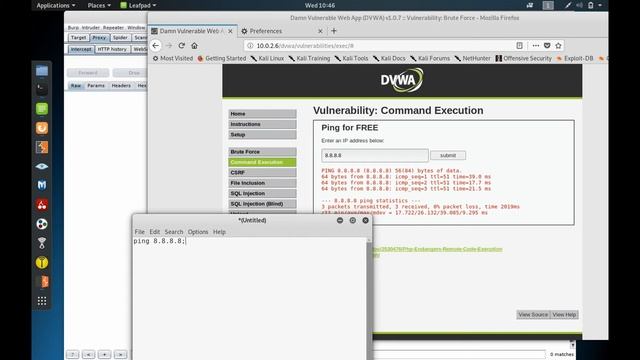Open the soccer-ball style dock icon
The image size is (640, 360).
coord(42,224)
